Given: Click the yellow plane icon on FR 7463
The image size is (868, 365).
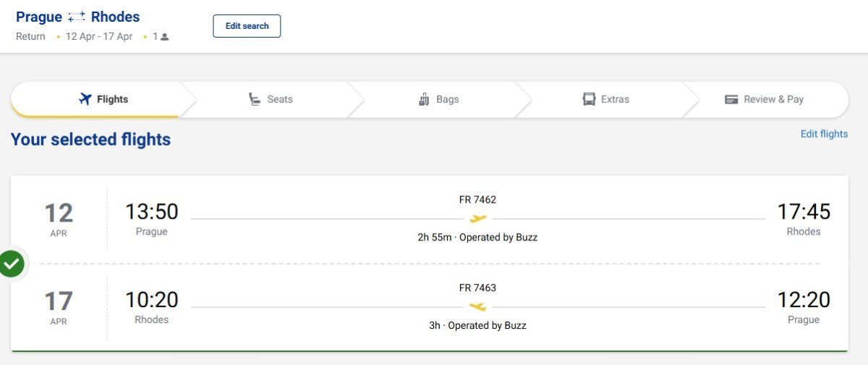Looking at the screenshot, I should (x=477, y=306).
